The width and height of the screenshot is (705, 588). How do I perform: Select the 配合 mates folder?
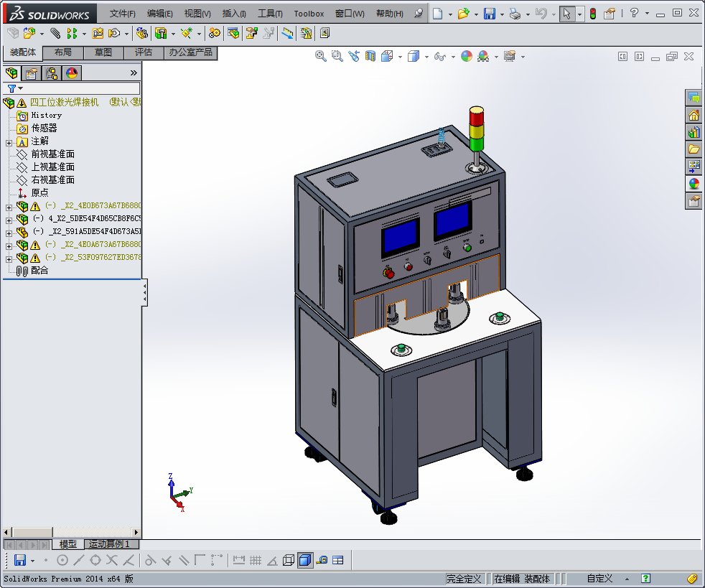click(x=39, y=271)
